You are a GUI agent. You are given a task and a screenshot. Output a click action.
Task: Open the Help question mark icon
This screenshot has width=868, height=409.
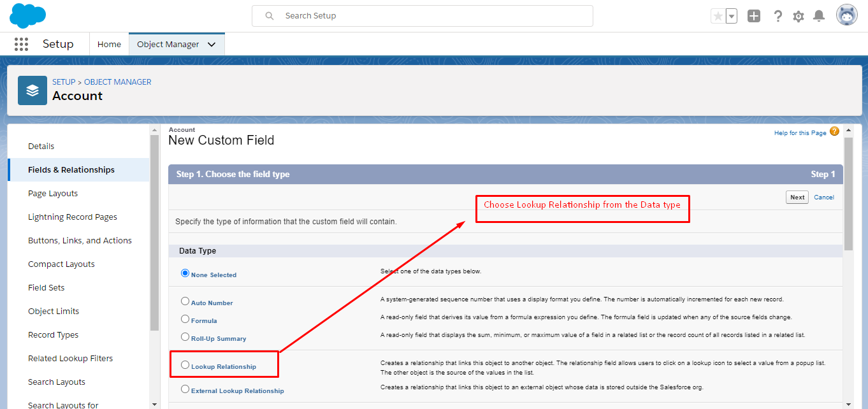coord(778,16)
